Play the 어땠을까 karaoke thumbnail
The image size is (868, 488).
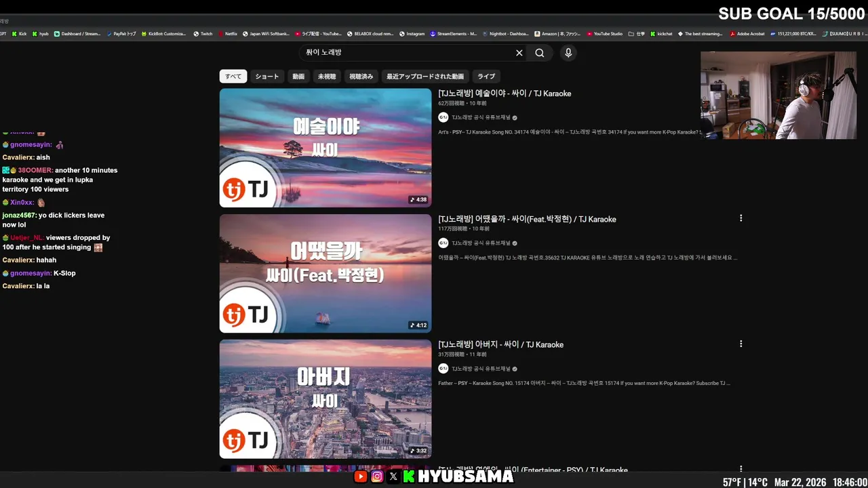point(325,273)
